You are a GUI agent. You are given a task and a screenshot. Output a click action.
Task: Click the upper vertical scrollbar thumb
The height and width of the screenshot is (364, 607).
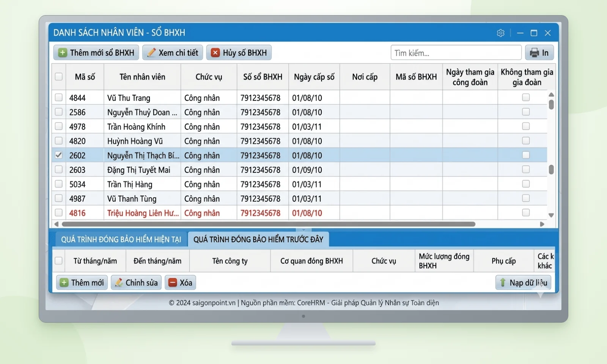click(x=551, y=105)
